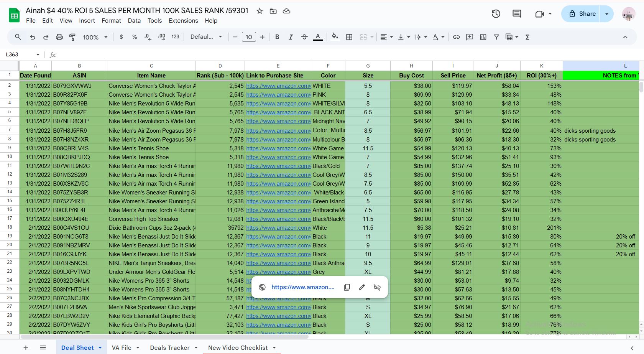644x354 pixels.
Task: Switch to the Deals Tracker sheet tab
Action: coord(169,347)
